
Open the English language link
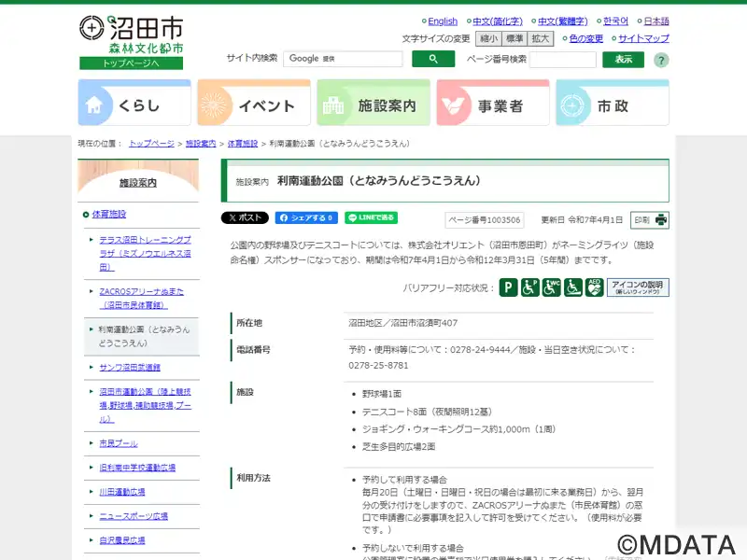pos(443,21)
